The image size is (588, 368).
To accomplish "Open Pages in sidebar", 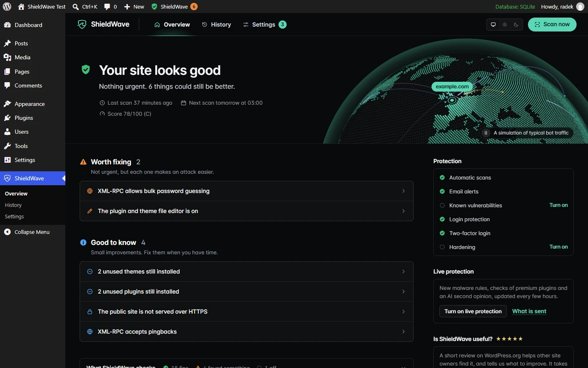I will point(33,72).
